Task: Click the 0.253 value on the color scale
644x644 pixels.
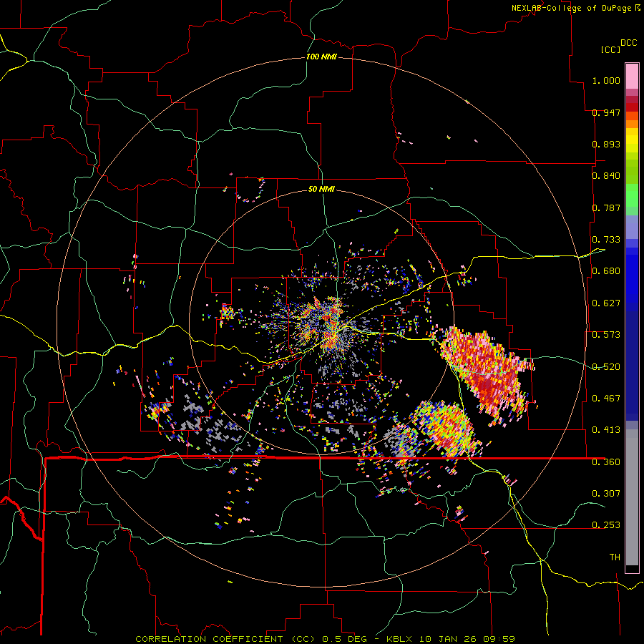Action: pyautogui.click(x=606, y=525)
